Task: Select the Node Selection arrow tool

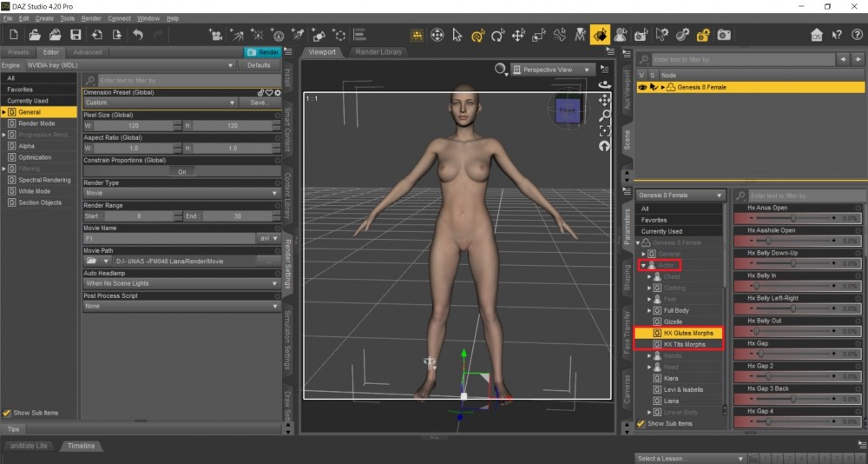Action: click(x=457, y=35)
